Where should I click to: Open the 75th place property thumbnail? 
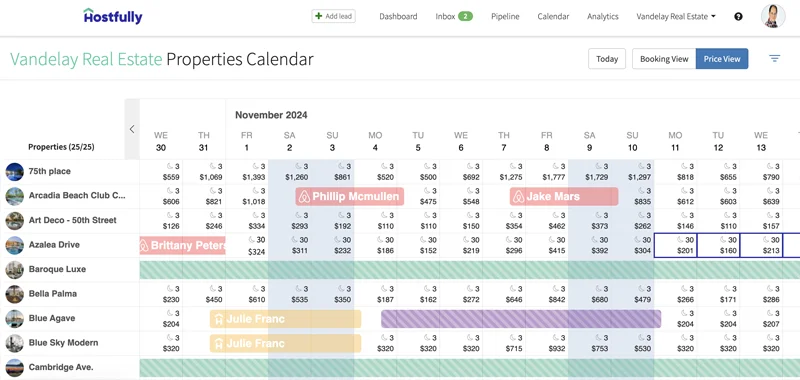click(x=15, y=172)
